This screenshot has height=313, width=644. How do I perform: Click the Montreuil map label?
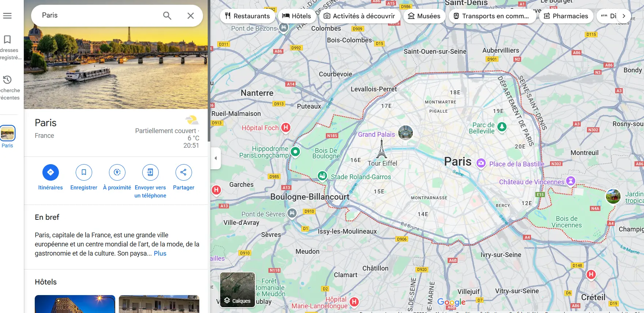[x=584, y=153]
